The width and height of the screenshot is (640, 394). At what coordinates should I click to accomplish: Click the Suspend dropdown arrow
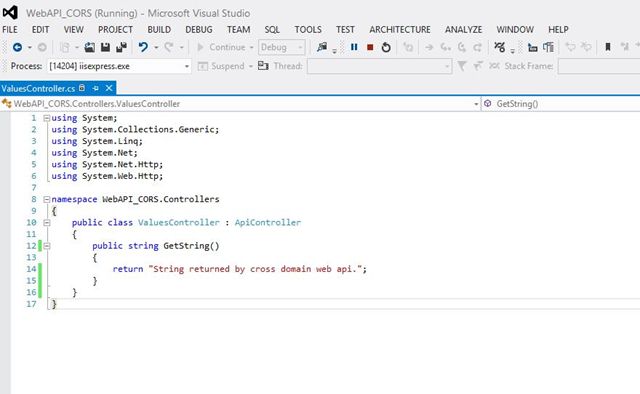[251, 66]
